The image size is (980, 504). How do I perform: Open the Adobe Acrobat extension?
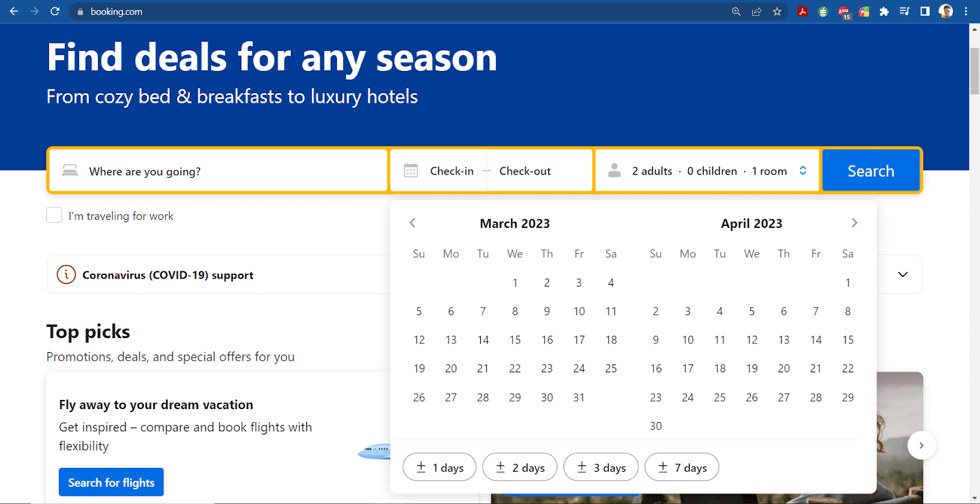[x=802, y=11]
